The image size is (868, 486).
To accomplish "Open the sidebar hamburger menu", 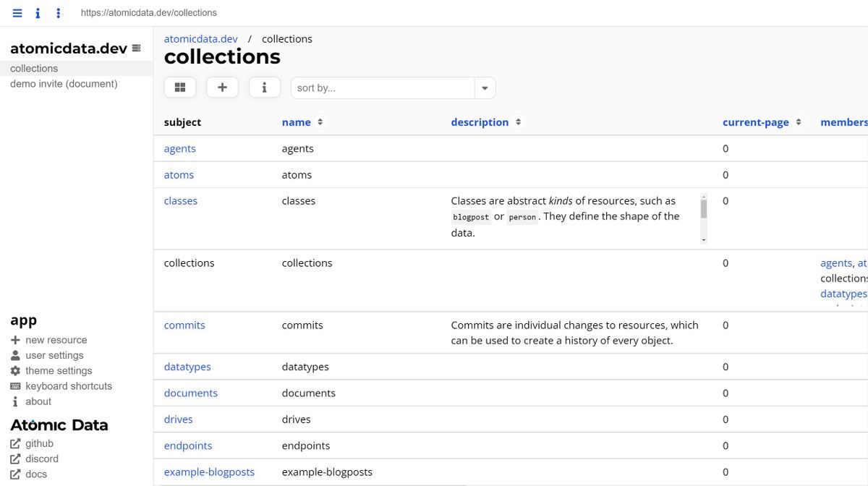I will click(x=16, y=12).
